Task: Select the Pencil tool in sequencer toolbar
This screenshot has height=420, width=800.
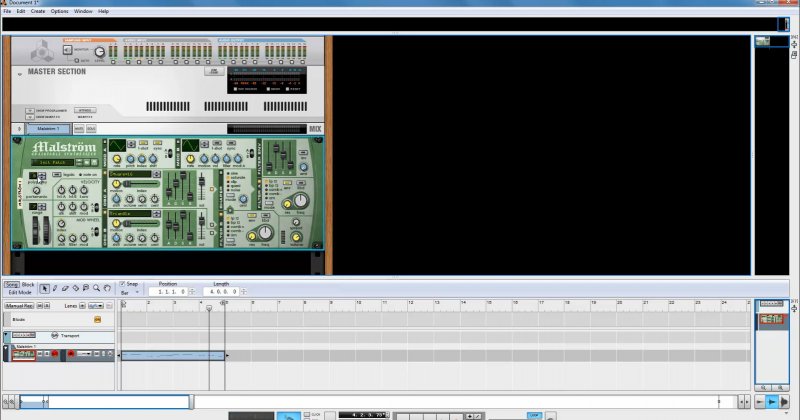Action: pyautogui.click(x=54, y=288)
